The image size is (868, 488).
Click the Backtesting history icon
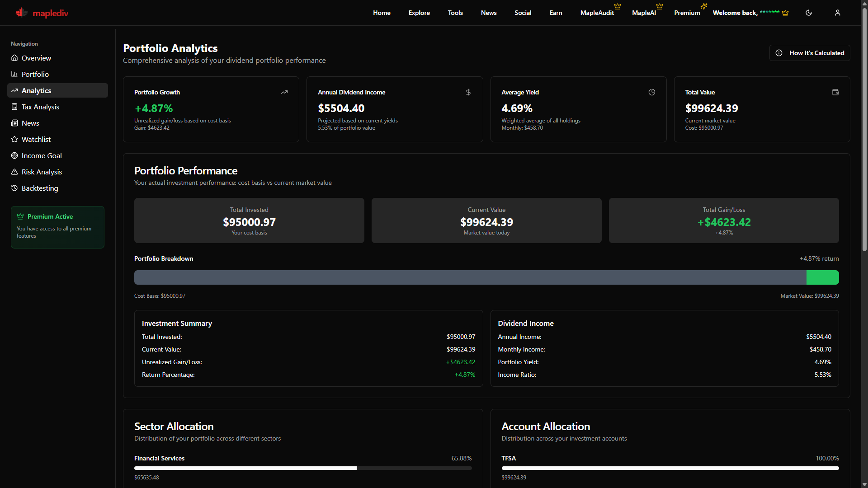point(14,188)
